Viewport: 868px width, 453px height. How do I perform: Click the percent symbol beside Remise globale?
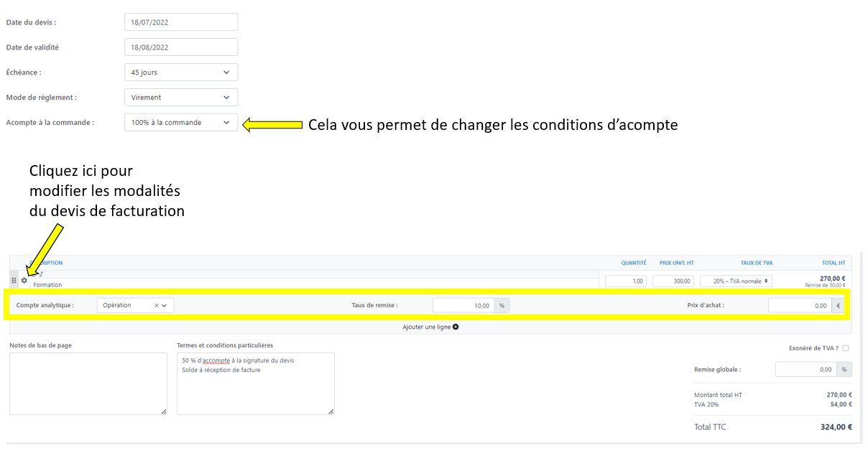tap(844, 370)
